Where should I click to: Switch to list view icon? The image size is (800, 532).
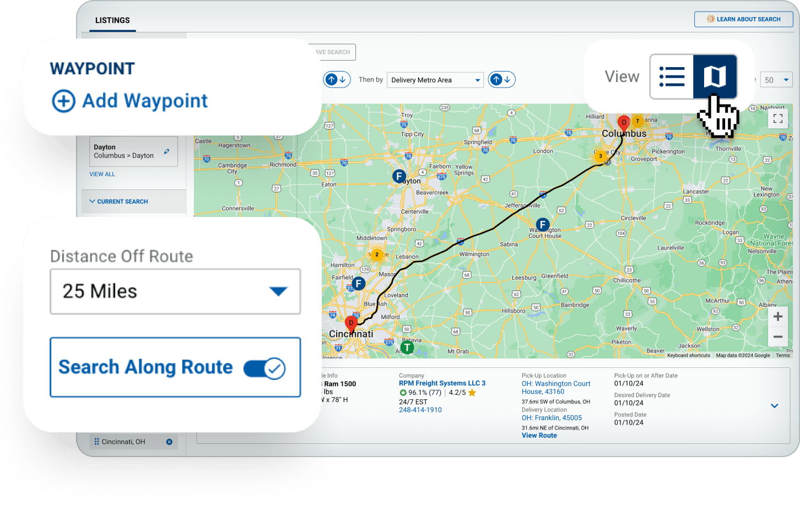[672, 77]
